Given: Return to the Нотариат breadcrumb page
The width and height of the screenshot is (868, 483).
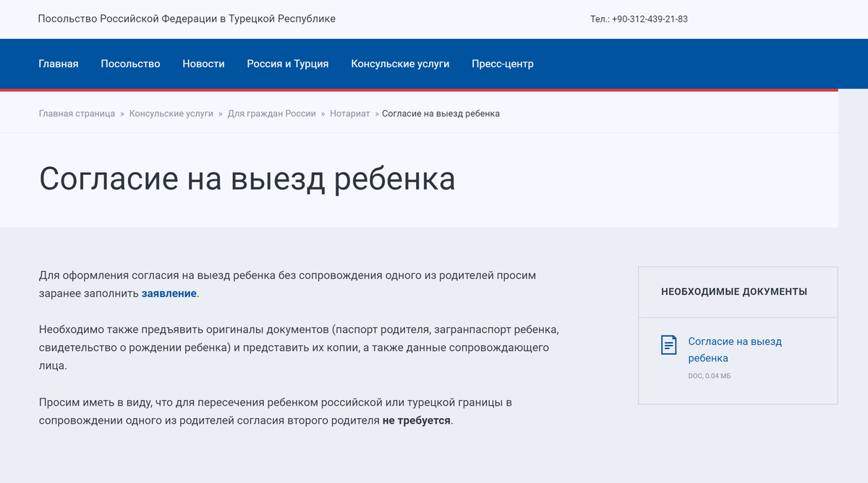Looking at the screenshot, I should pyautogui.click(x=349, y=114).
